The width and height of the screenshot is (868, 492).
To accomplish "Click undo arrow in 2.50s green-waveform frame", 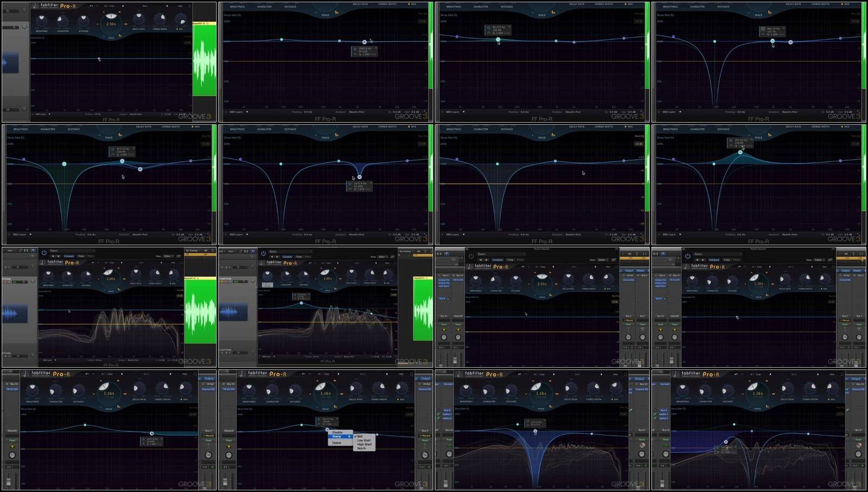I will pos(91,6).
